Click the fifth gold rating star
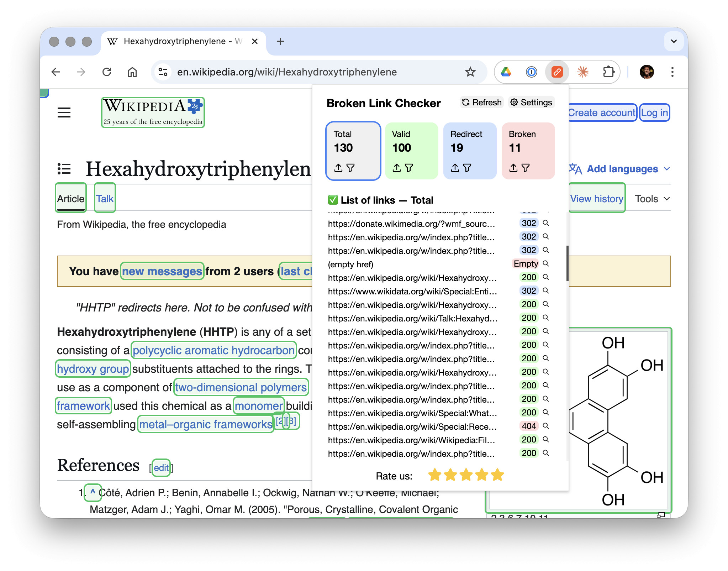 tap(497, 475)
